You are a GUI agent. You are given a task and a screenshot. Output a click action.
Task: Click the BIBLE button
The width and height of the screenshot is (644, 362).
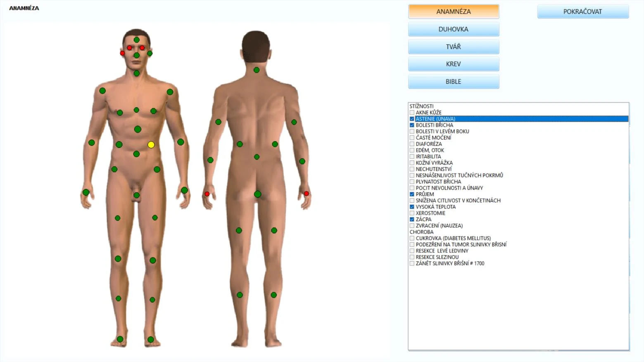[x=454, y=82]
